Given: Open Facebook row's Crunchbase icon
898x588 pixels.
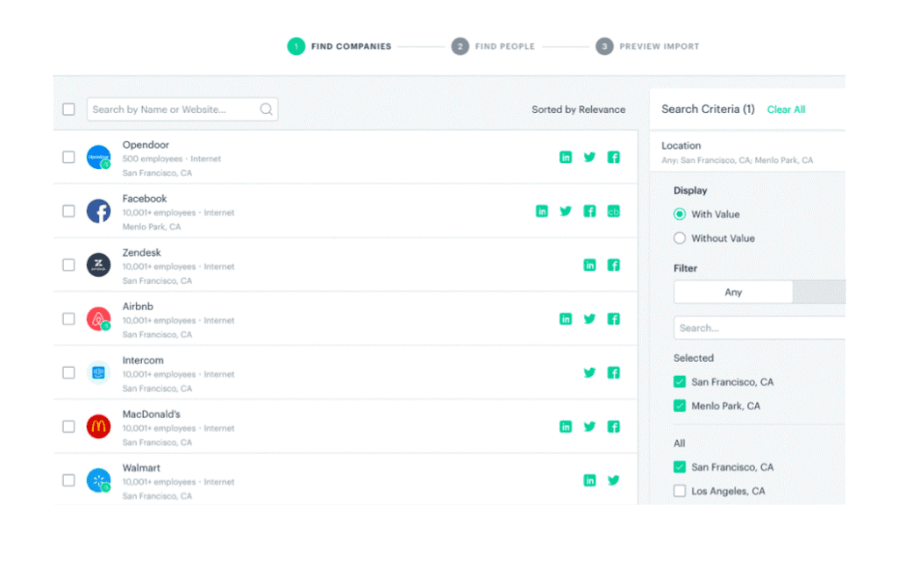Looking at the screenshot, I should pos(613,211).
